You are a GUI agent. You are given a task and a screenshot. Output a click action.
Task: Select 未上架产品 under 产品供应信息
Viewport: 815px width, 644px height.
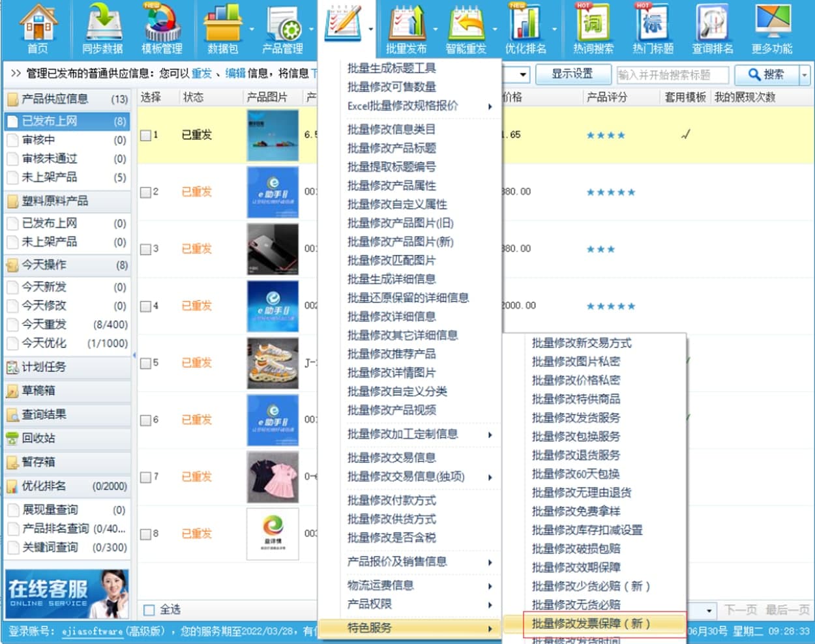coord(50,177)
